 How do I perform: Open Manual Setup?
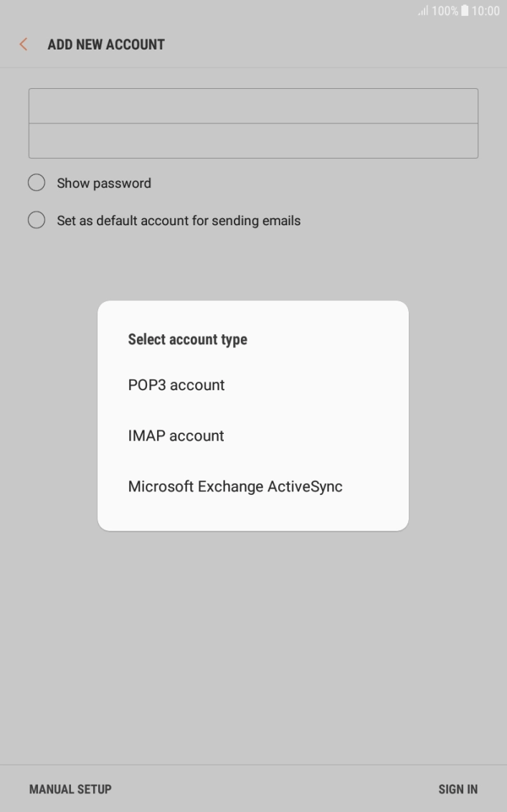coord(69,788)
